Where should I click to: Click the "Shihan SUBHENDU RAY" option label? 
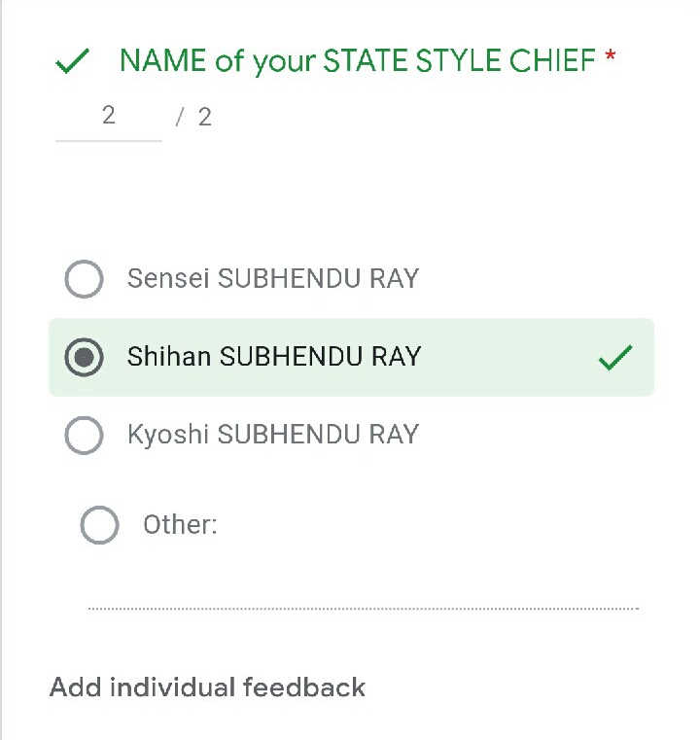coord(273,357)
